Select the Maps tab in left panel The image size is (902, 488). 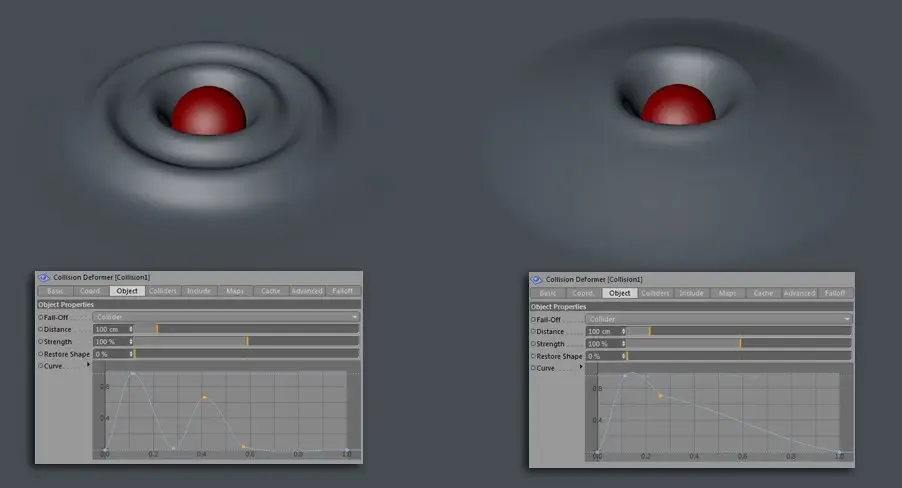[x=235, y=291]
